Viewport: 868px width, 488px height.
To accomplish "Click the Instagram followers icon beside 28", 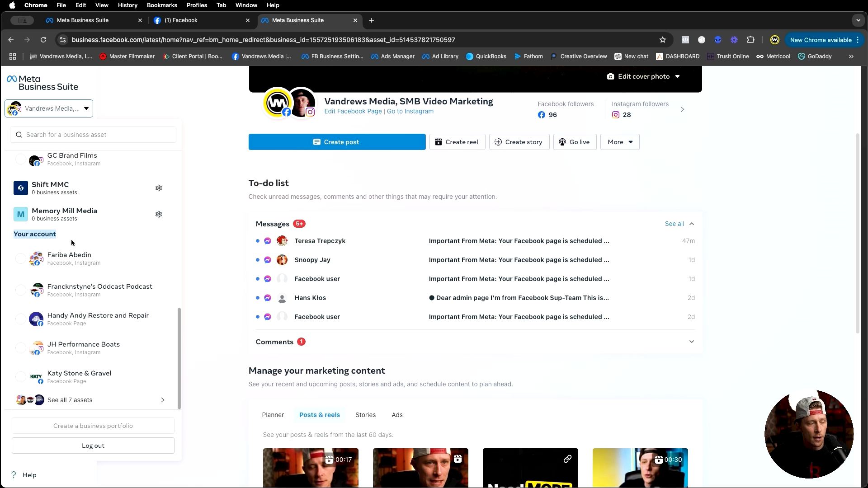I will (x=616, y=115).
